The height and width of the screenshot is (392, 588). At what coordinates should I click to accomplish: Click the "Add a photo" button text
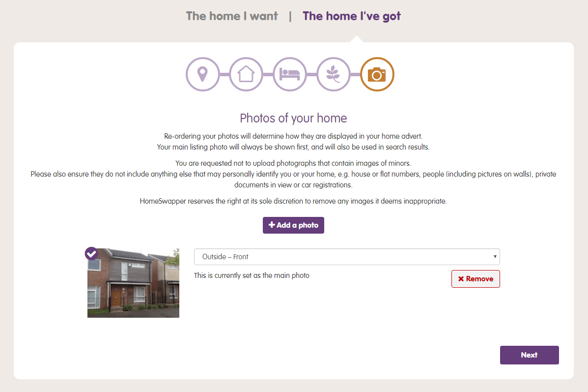pyautogui.click(x=297, y=225)
